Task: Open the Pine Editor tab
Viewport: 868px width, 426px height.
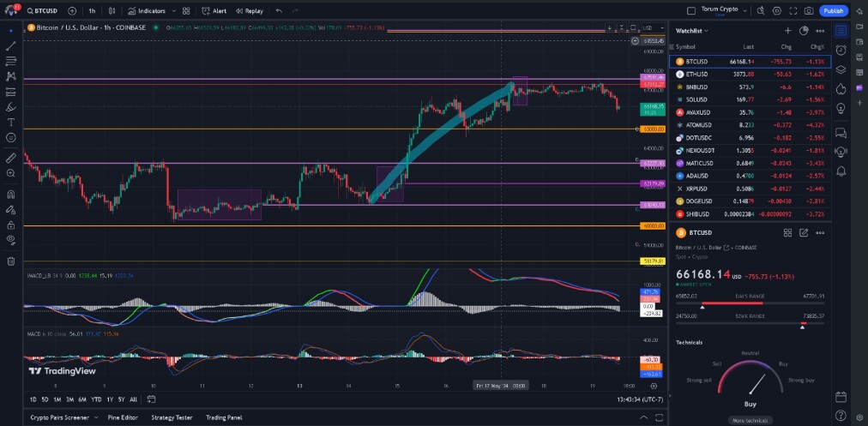Action: point(123,417)
